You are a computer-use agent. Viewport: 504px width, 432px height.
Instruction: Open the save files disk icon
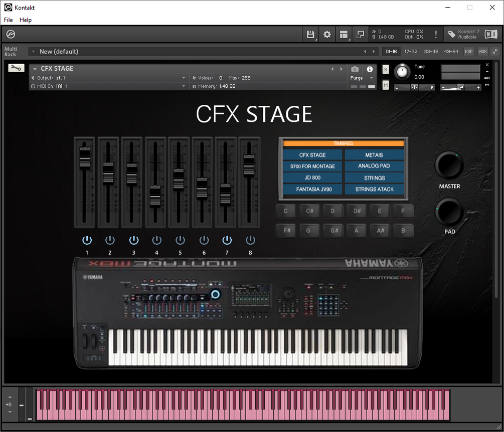[310, 35]
